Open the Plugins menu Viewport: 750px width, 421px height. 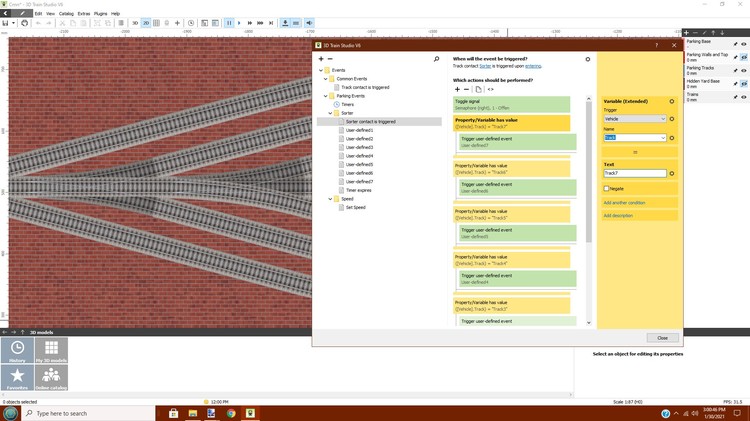coord(100,13)
